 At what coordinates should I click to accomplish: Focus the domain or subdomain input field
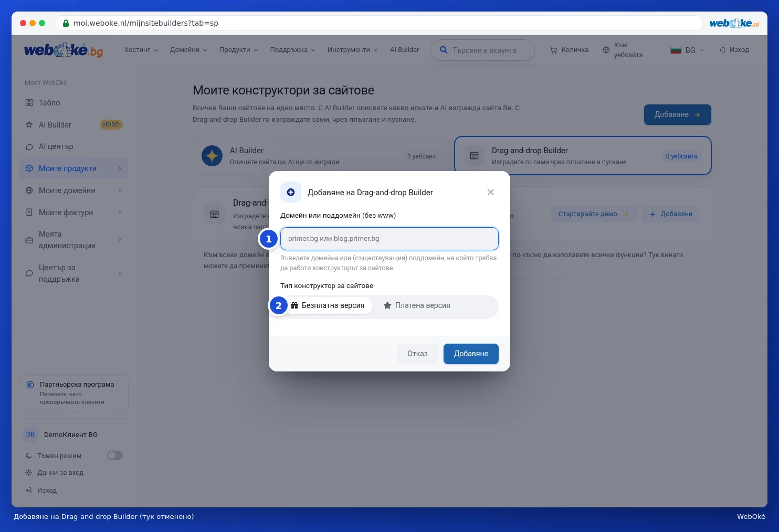(x=389, y=239)
